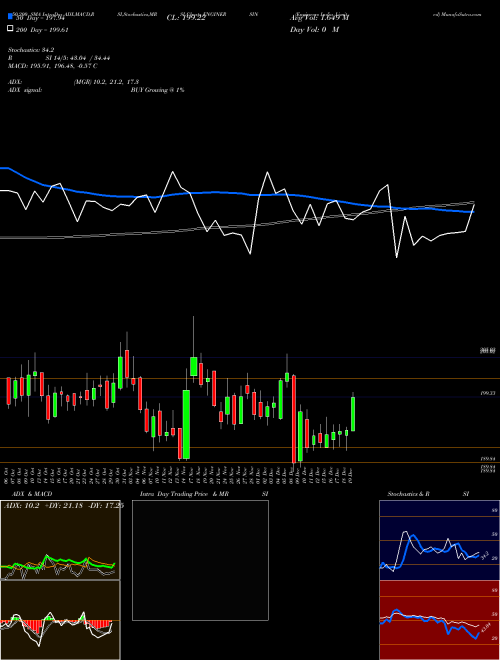Click the 'ADX & MACD' panel title
The height and width of the screenshot is (660, 500).
tap(32, 494)
